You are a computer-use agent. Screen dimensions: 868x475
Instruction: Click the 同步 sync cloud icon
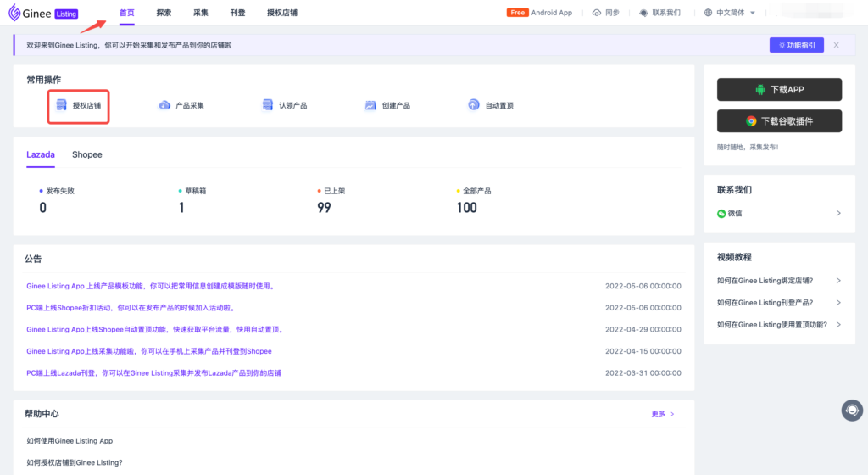pos(596,13)
